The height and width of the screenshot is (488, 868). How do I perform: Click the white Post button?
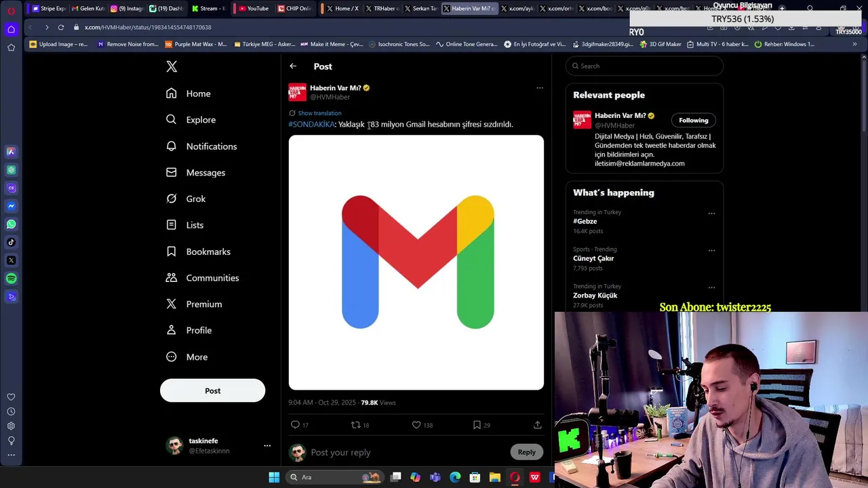[x=212, y=390]
